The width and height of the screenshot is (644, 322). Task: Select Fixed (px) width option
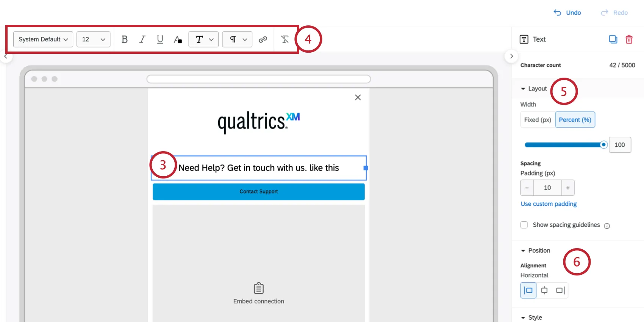coord(538,120)
